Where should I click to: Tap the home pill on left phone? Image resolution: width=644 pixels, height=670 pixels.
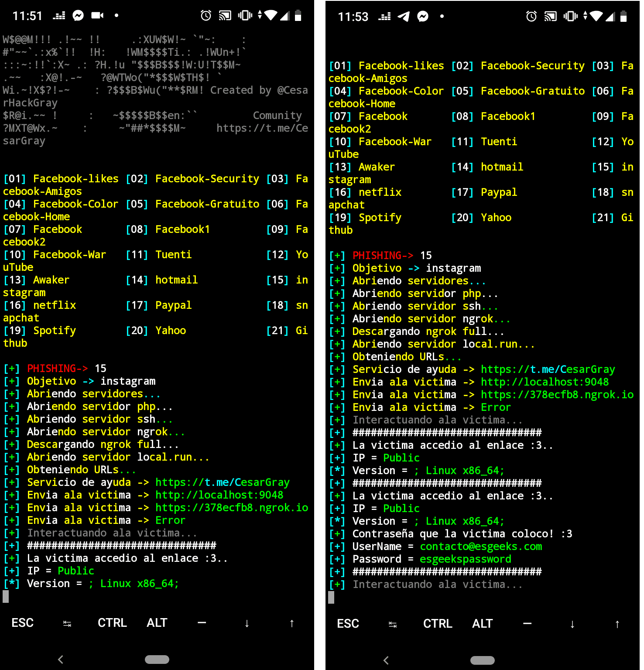(157, 660)
